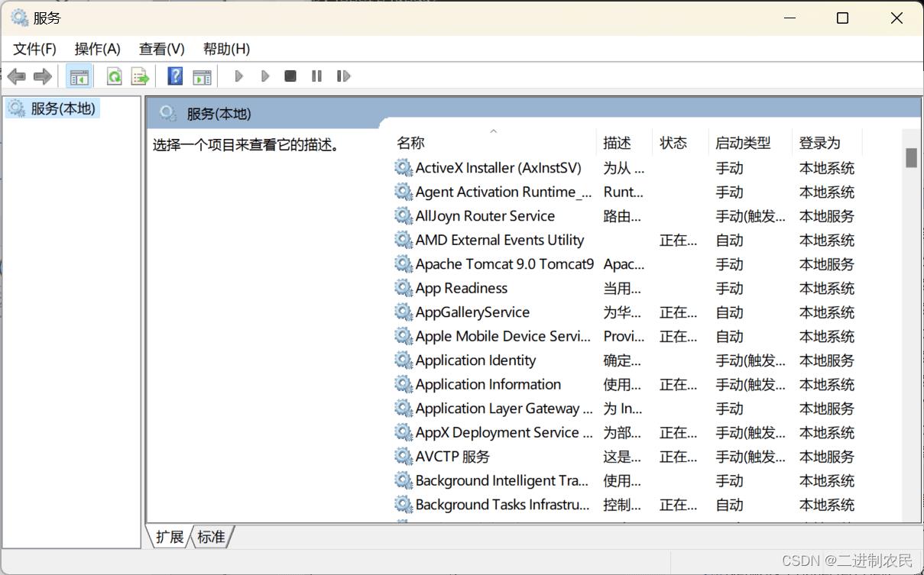Screen dimensions: 924x575
Task: Click the Export List toolbar icon
Action: 140,76
